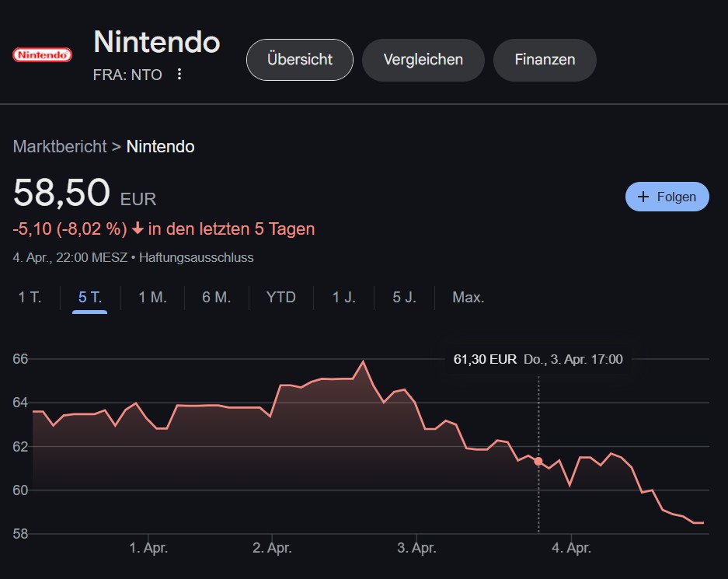Screen dimensions: 728x579
Task: Open the Übersicht tab
Action: [x=299, y=59]
